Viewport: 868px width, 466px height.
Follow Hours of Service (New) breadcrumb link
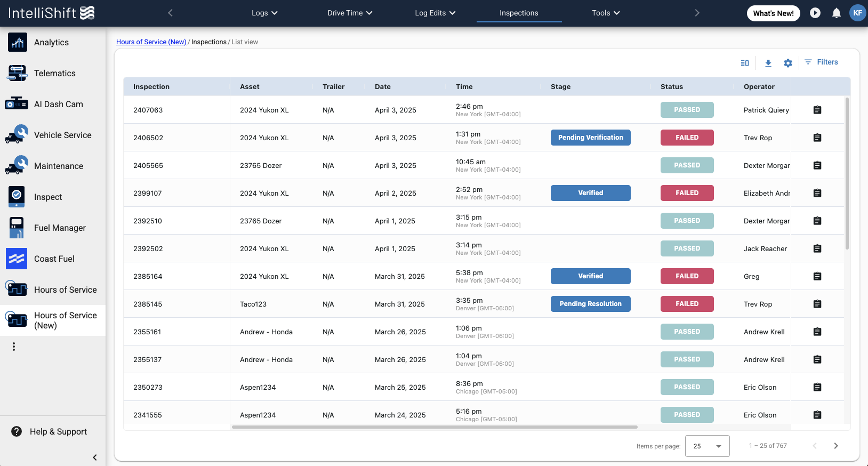pos(151,42)
